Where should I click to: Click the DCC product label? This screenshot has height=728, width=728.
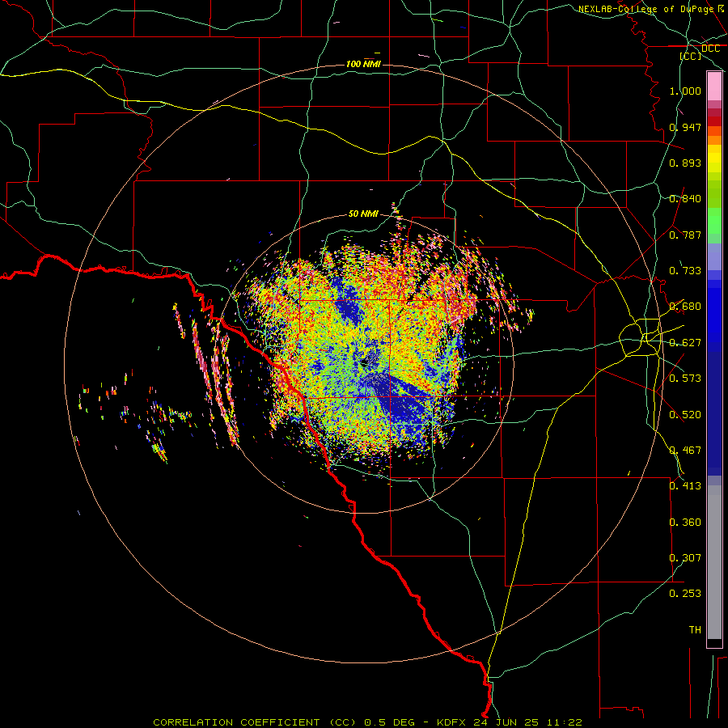click(x=710, y=49)
